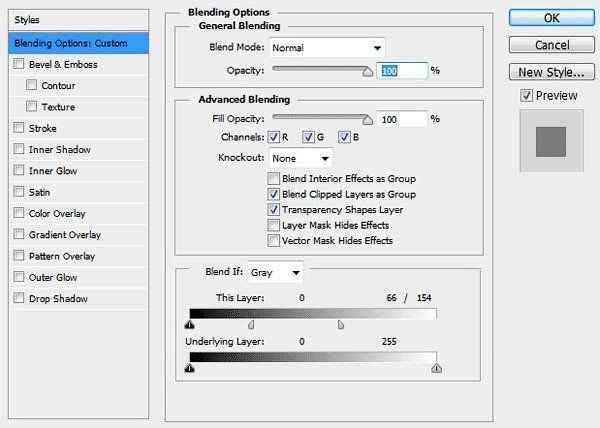Enable the Texture checkbox
Image resolution: width=600 pixels, height=428 pixels.
click(31, 106)
